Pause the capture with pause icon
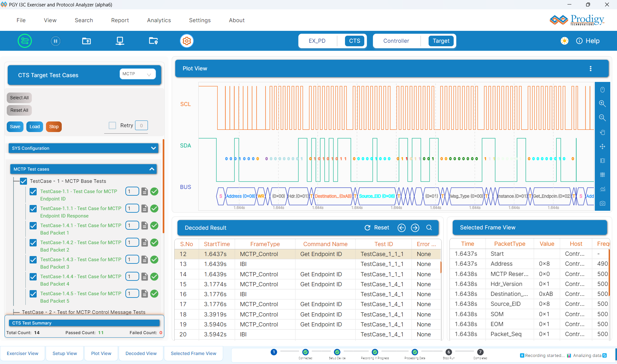Image resolution: width=617 pixels, height=364 pixels. [55, 41]
